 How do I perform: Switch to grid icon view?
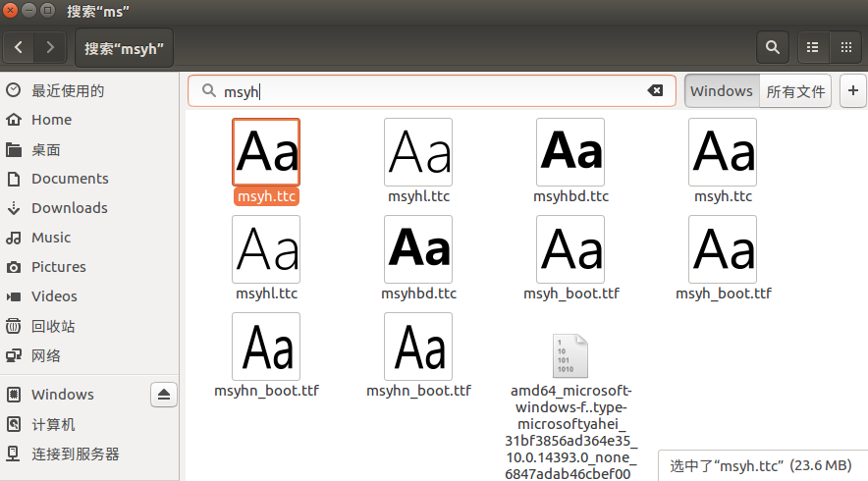[x=845, y=47]
